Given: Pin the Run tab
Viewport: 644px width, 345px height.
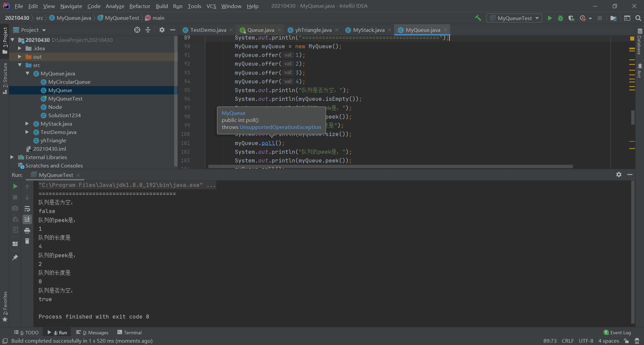Looking at the screenshot, I should coord(15,257).
